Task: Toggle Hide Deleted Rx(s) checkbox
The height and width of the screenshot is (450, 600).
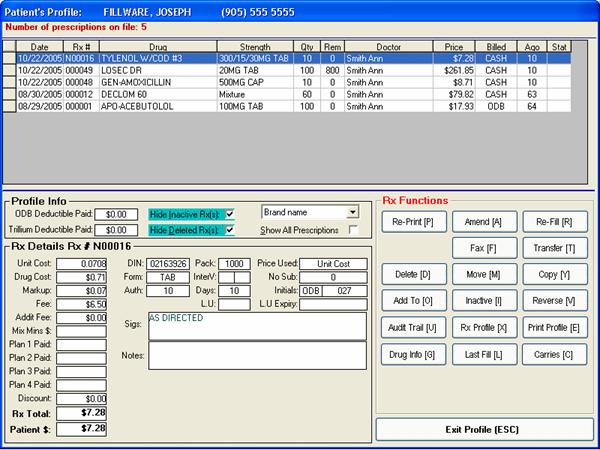Action: [230, 230]
